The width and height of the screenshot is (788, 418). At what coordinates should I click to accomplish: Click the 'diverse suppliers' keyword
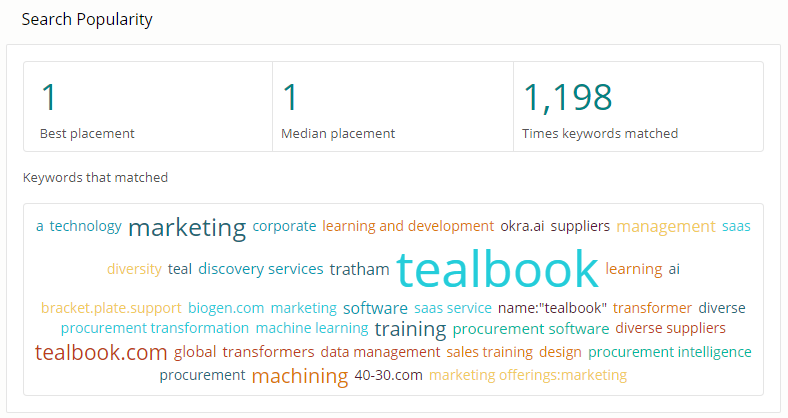[670, 329]
